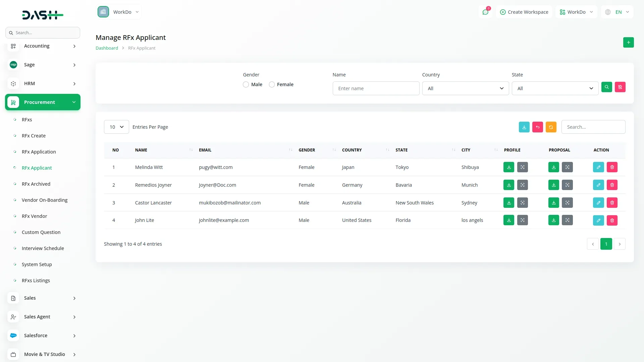644x362 pixels.
Task: Click the Create Workspace button
Action: coord(524,12)
